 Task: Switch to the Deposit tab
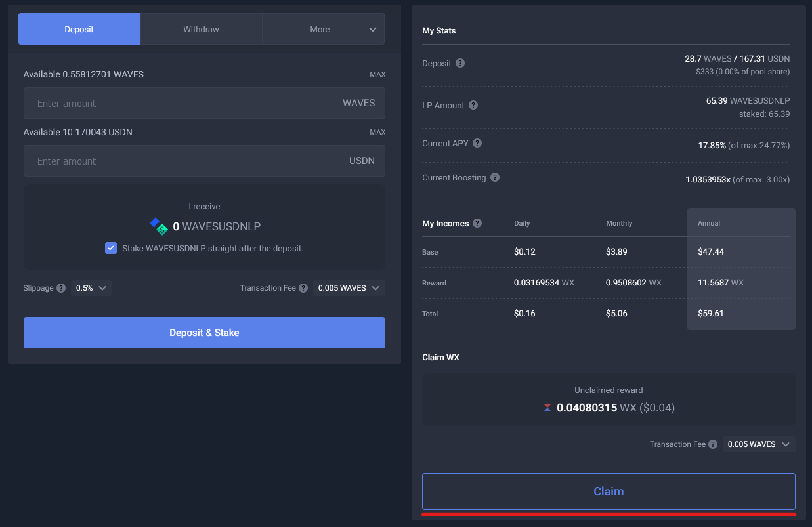(x=79, y=29)
